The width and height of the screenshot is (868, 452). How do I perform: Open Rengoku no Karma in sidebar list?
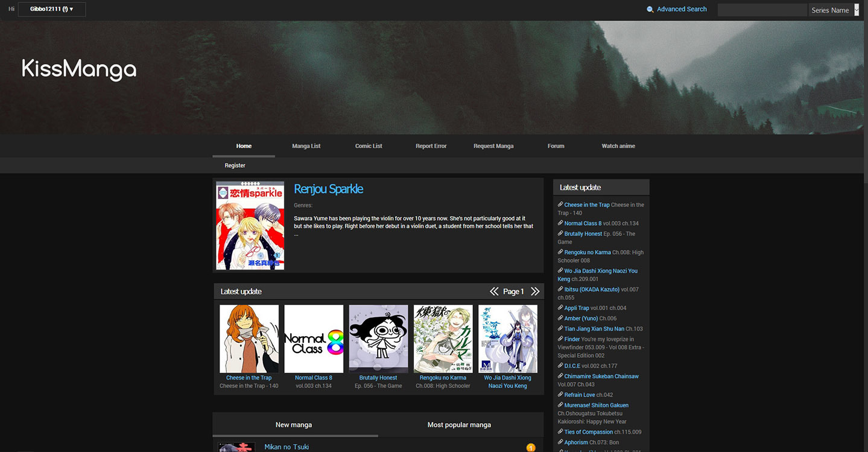[x=588, y=252]
